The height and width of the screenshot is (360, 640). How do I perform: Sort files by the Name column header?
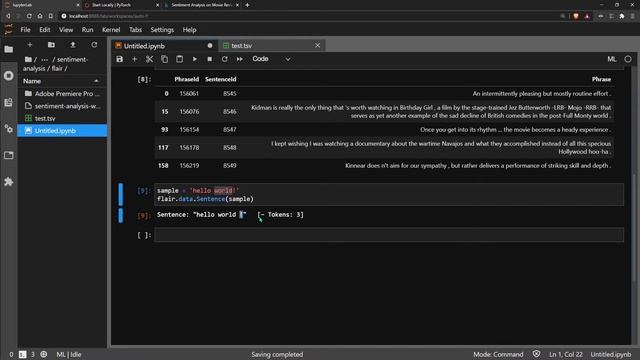coord(61,81)
